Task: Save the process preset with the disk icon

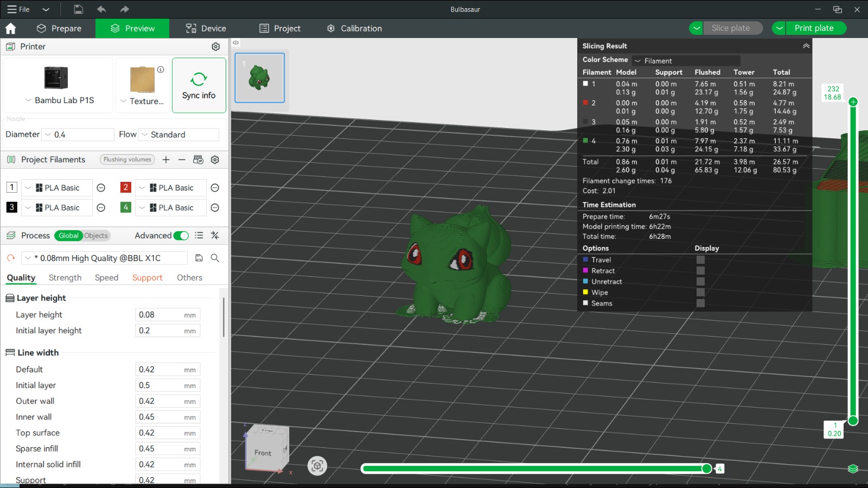Action: (x=199, y=258)
